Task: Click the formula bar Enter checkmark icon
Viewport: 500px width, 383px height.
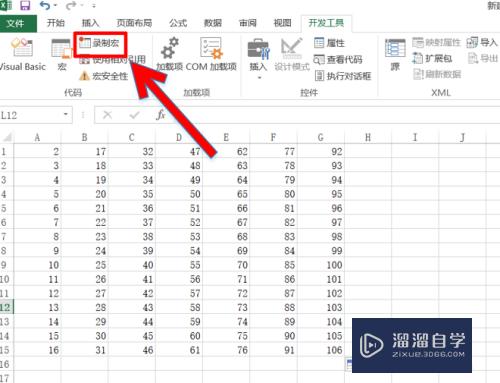Action: click(135, 115)
